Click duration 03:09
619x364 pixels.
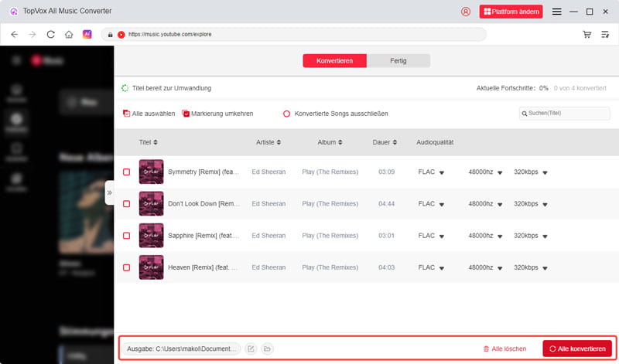[386, 172]
